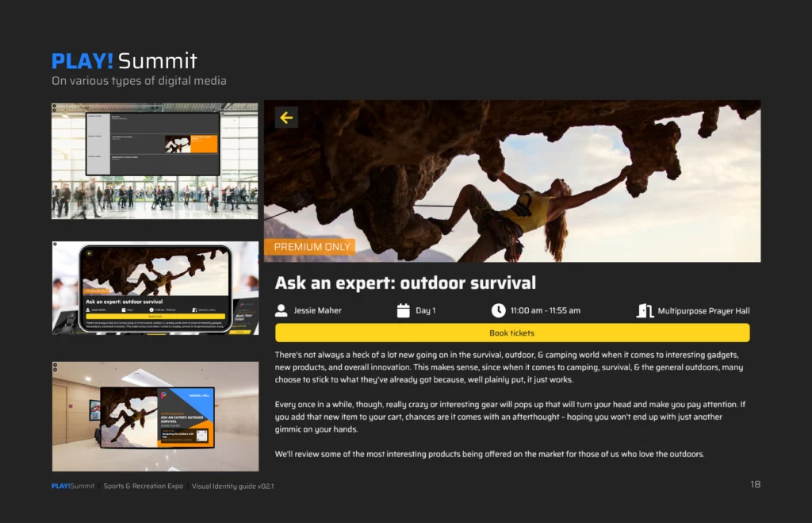Click the yellow Book tickets button

[512, 333]
